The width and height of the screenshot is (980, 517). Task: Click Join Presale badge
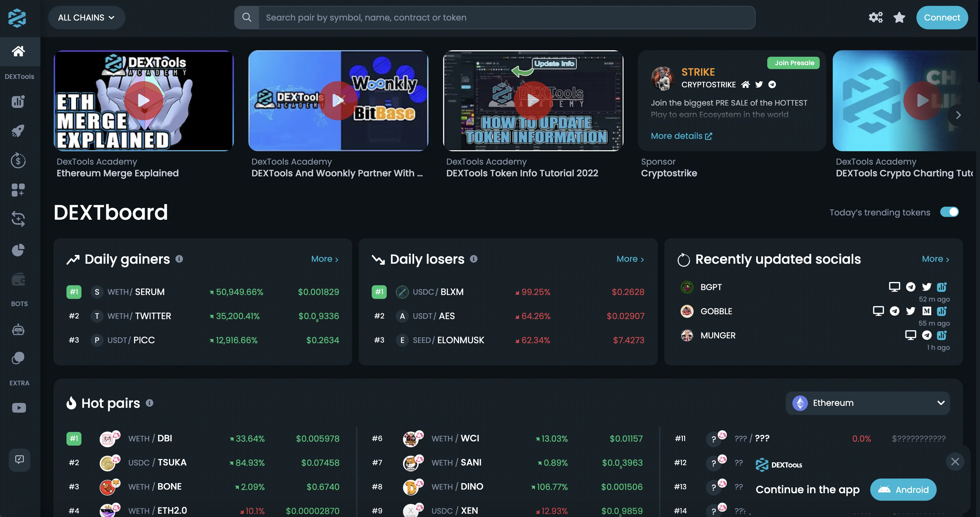click(x=794, y=63)
